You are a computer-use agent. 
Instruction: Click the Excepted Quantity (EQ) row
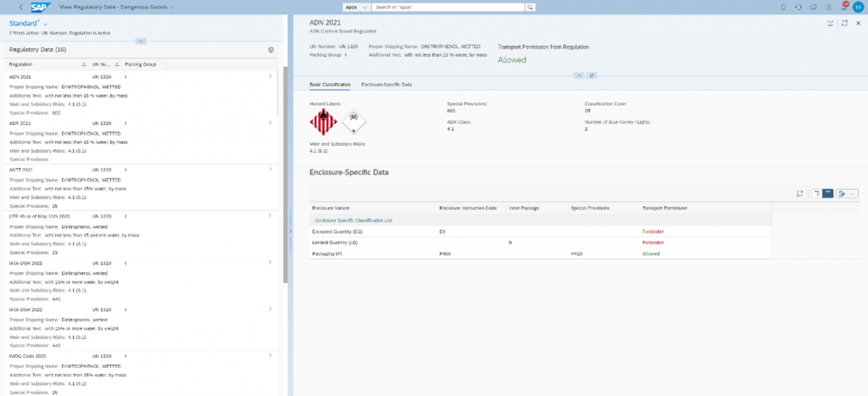[x=540, y=231]
